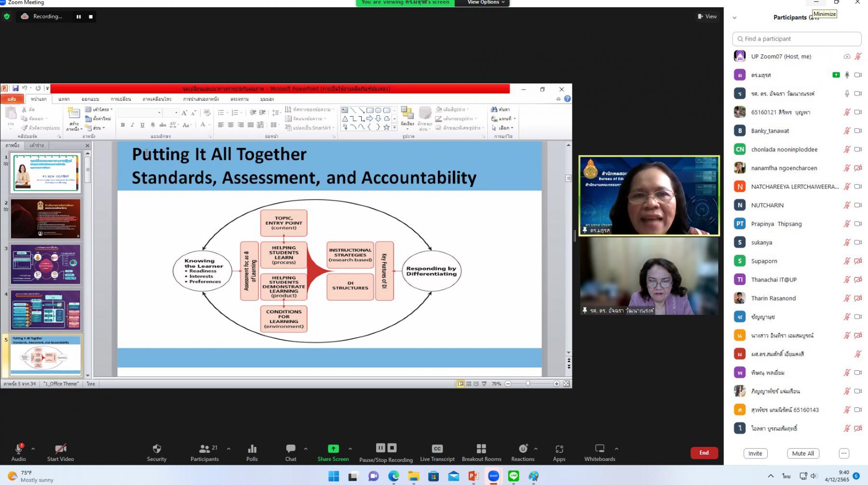Click zoom out minus on PowerPoint status bar
868x485 pixels.
[x=508, y=384]
